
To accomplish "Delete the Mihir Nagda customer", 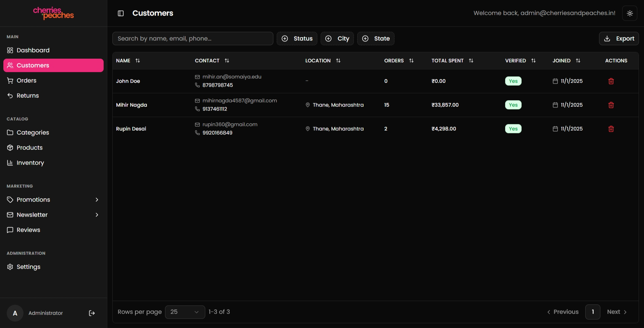I will 611,105.
